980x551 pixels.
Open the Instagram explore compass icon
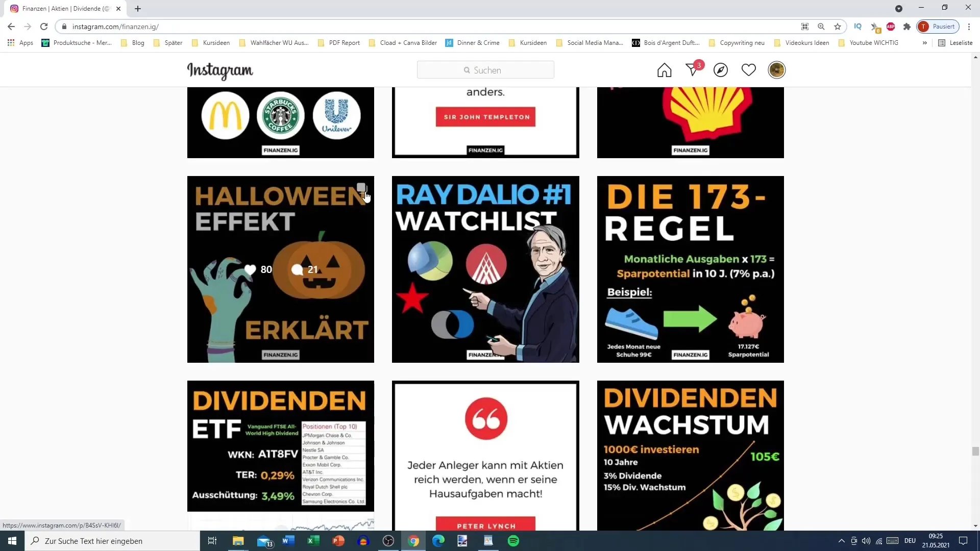[x=721, y=70]
